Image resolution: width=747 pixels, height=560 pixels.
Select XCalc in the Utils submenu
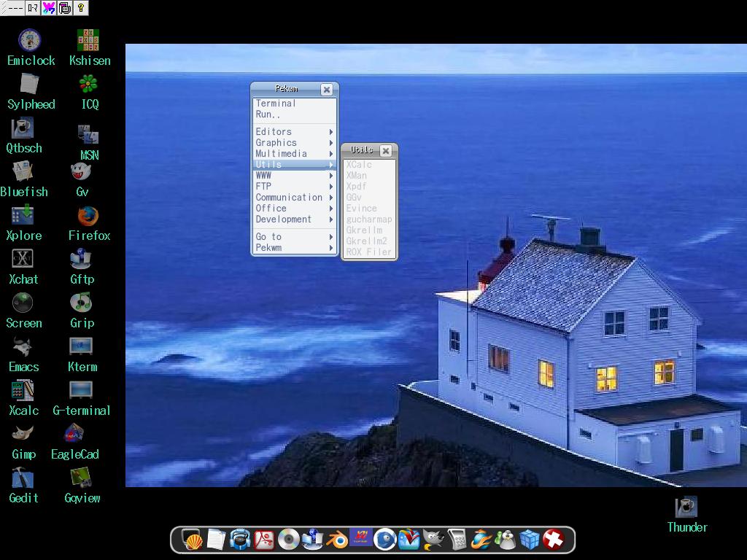[359, 165]
